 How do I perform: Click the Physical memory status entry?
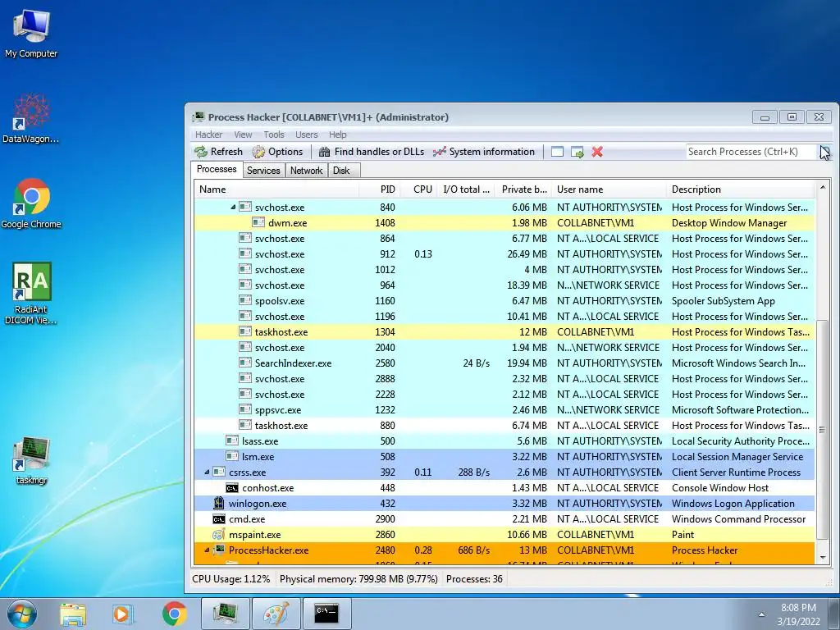coord(358,579)
